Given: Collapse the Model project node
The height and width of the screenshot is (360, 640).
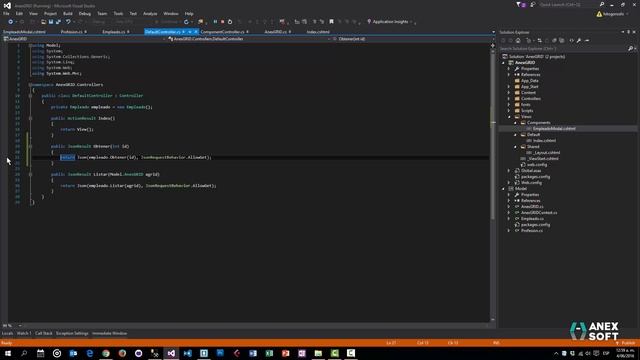Looking at the screenshot, I should pos(503,189).
